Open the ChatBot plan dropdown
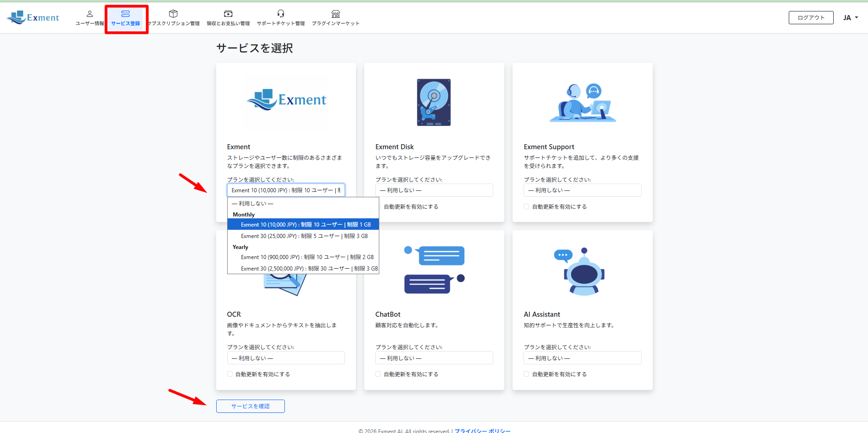Image resolution: width=868 pixels, height=433 pixels. pyautogui.click(x=434, y=358)
